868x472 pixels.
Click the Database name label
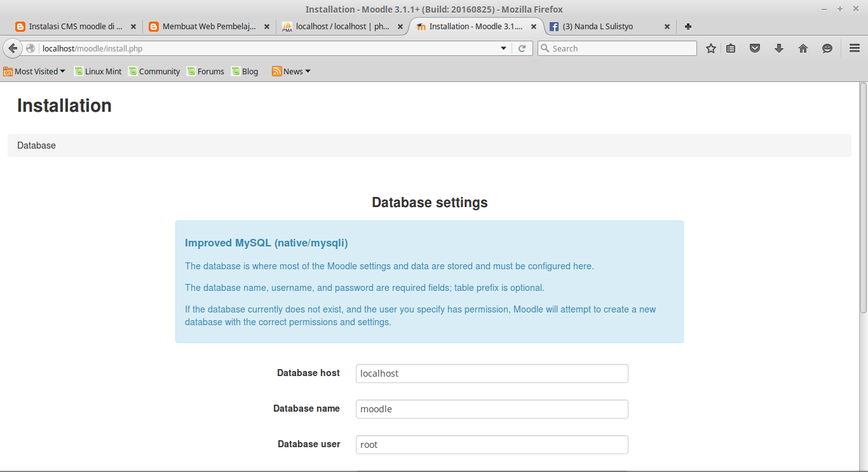click(x=306, y=408)
